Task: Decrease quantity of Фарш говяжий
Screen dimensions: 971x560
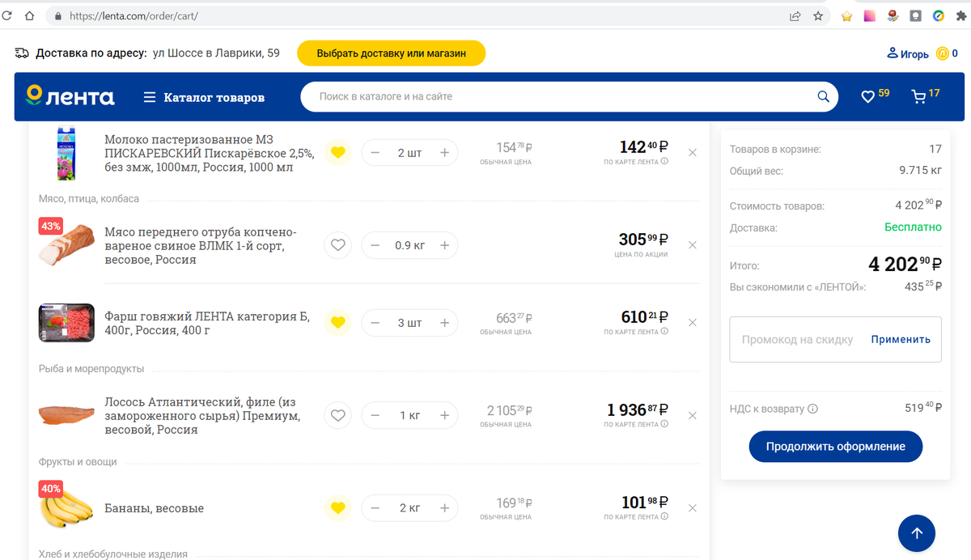Action: [375, 322]
